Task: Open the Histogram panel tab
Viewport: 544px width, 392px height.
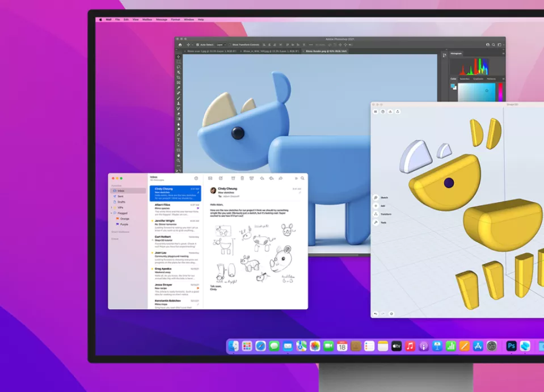Action: pos(456,53)
